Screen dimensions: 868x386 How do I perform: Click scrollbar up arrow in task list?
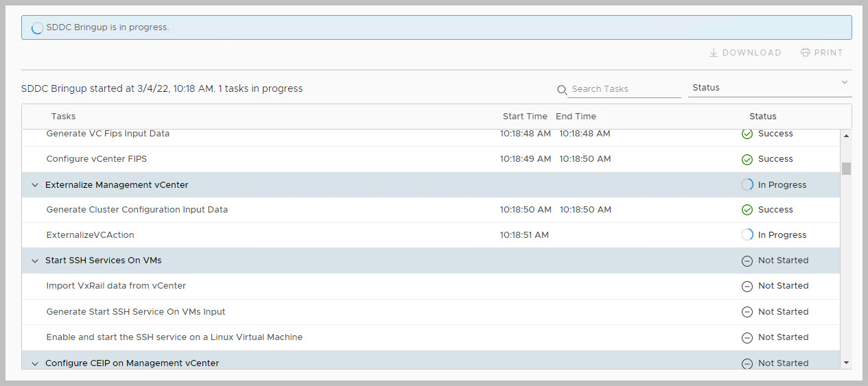point(846,136)
